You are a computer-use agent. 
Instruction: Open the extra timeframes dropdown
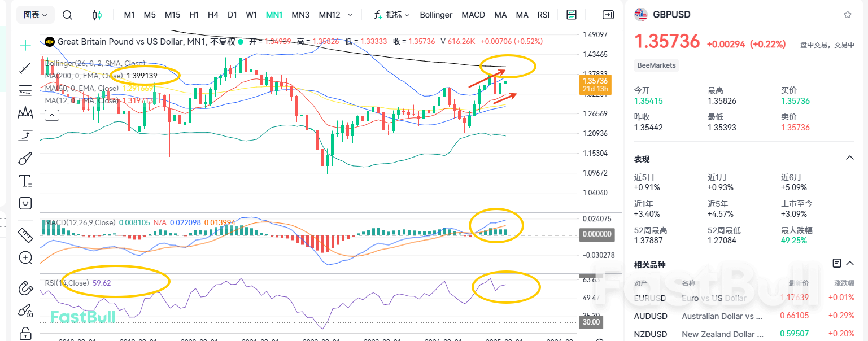click(350, 15)
